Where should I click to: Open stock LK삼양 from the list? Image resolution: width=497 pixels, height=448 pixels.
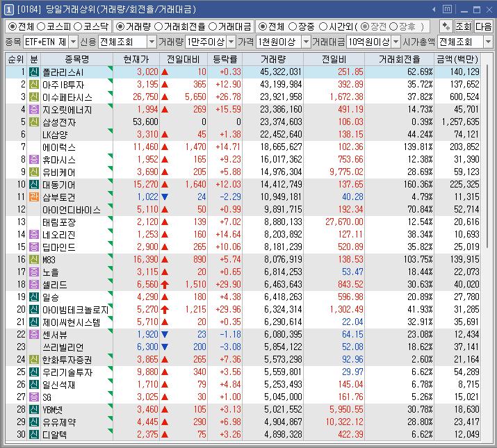pyautogui.click(x=55, y=135)
